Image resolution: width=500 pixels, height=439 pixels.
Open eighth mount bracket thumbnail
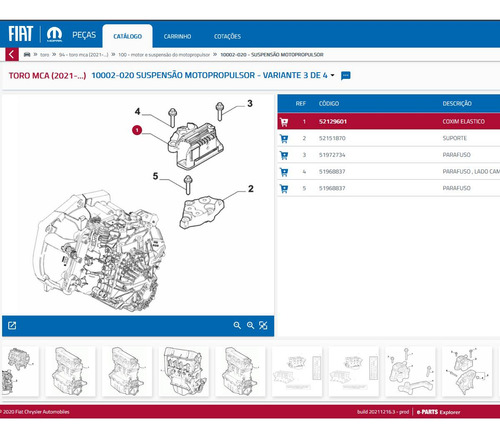pyautogui.click(x=410, y=371)
